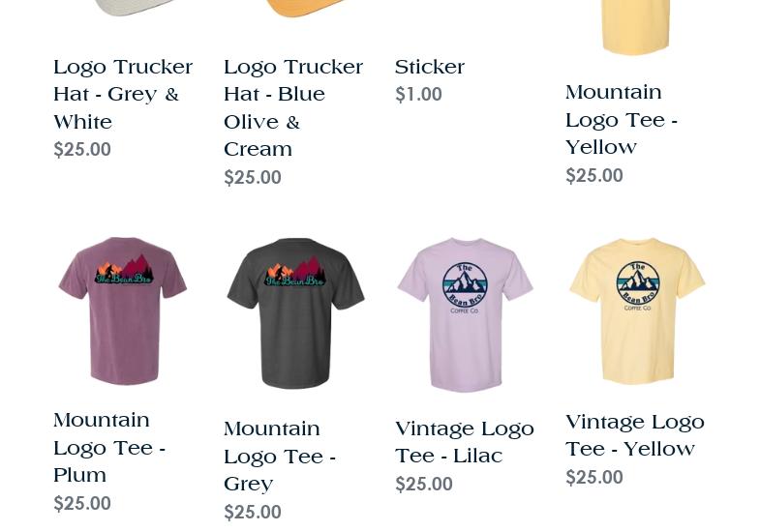This screenshot has height=532, width=760.
Task: Click the $25.00 price under Plum tee
Action: tap(82, 503)
